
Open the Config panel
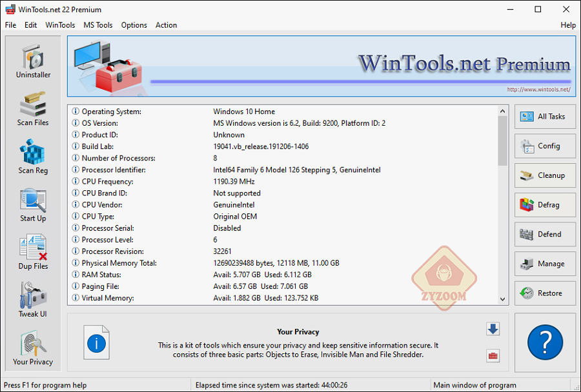(x=545, y=146)
